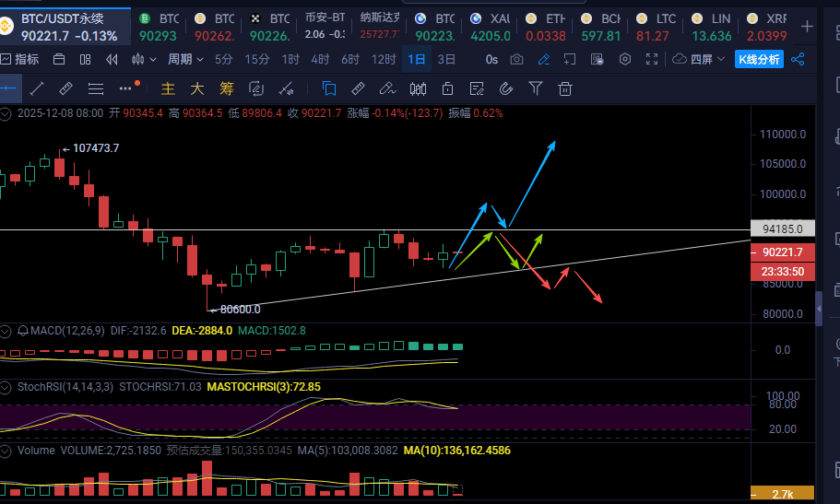The image size is (840, 504).
Task: Switch to the 4时 timeframe
Action: coord(320,60)
